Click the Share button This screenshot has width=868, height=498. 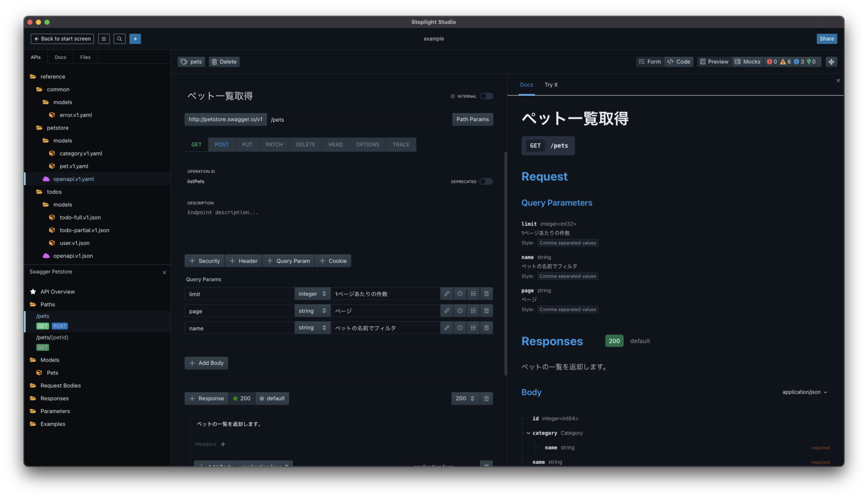(827, 39)
